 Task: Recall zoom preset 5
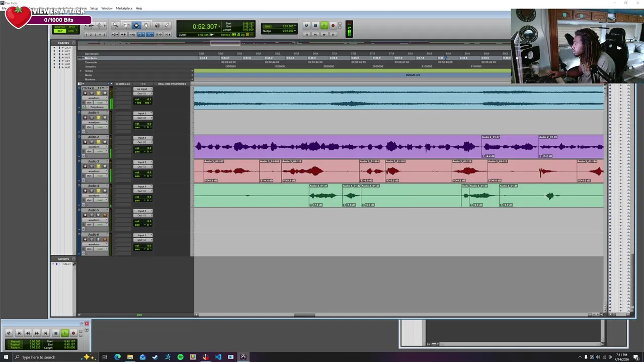[x=104, y=35]
